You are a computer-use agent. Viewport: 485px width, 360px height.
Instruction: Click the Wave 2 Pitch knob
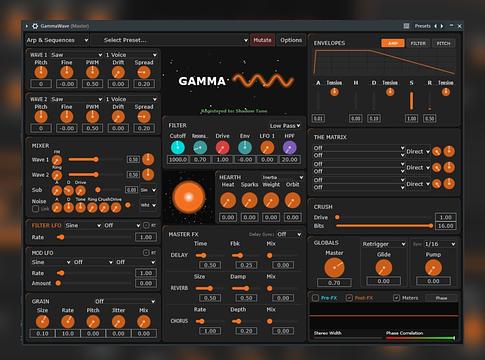click(x=41, y=117)
